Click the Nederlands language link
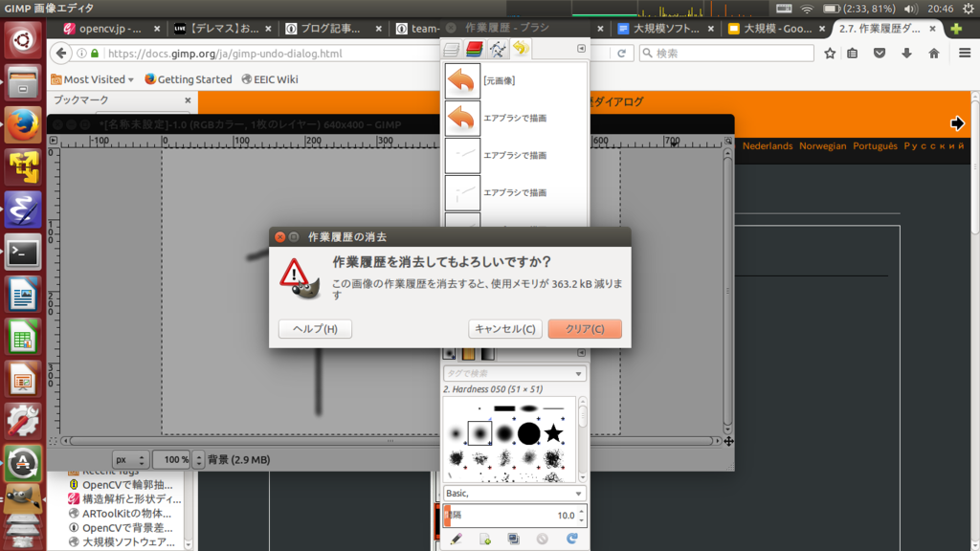The width and height of the screenshot is (980, 551). coord(768,145)
